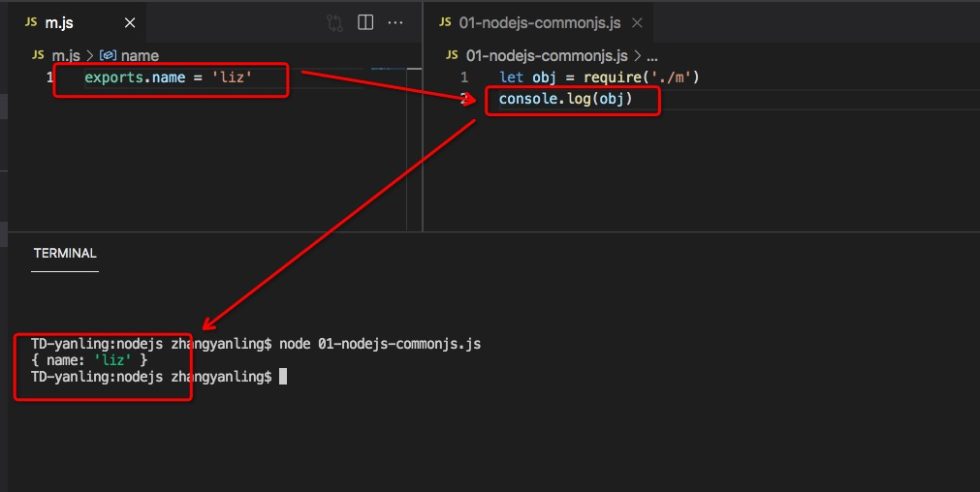Click the m.js breadcrumb item
This screenshot has height=492, width=980.
coord(66,55)
